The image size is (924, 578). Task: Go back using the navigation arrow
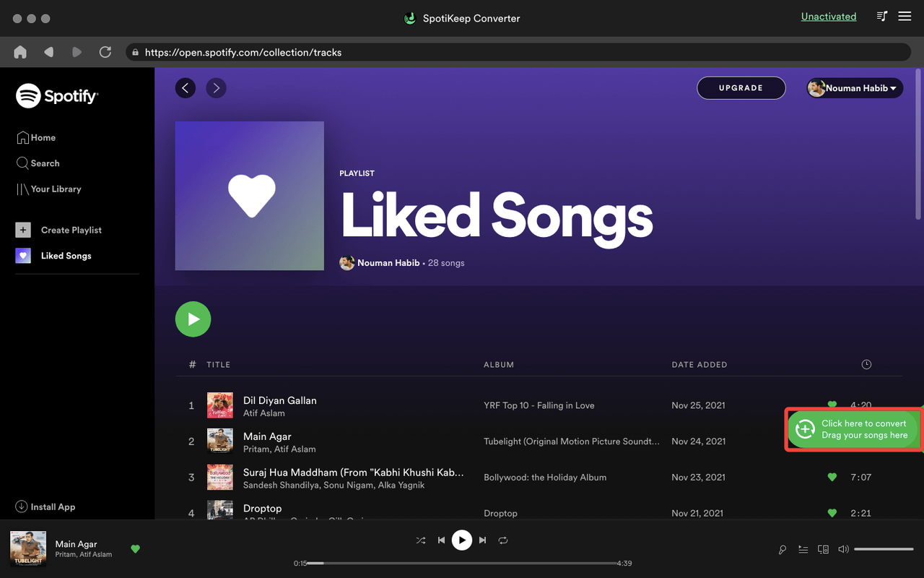(x=186, y=87)
